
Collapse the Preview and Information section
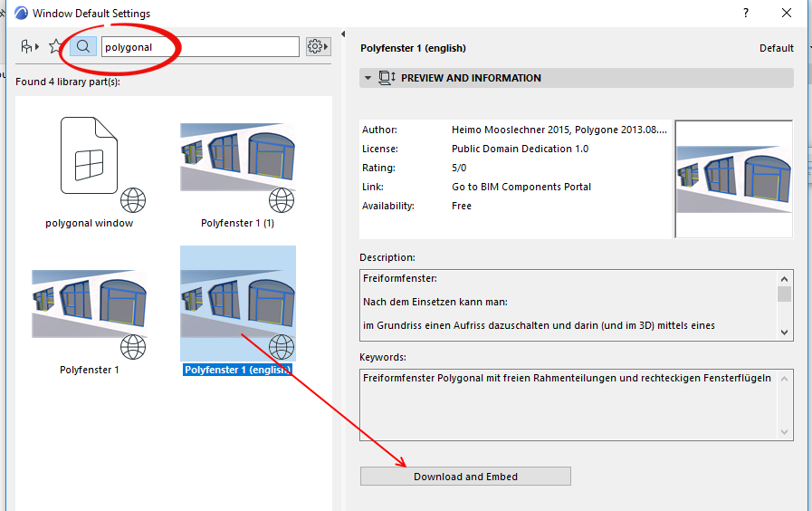tap(368, 78)
